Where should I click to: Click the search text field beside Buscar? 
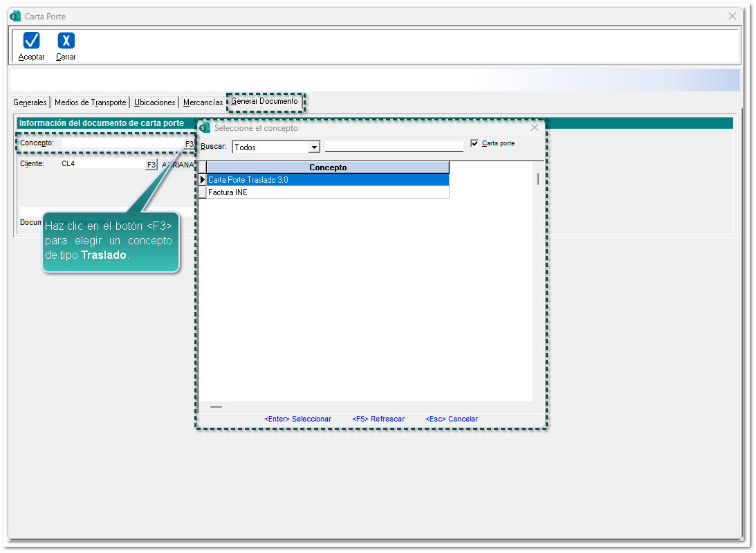[x=394, y=146]
